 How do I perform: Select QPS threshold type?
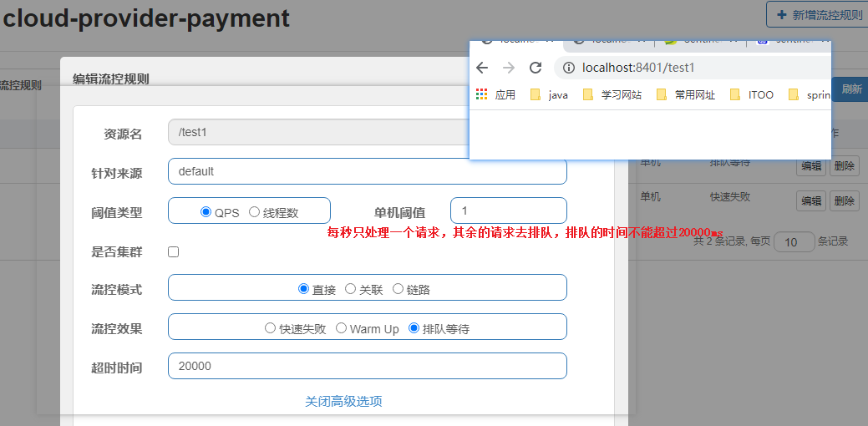click(x=206, y=212)
